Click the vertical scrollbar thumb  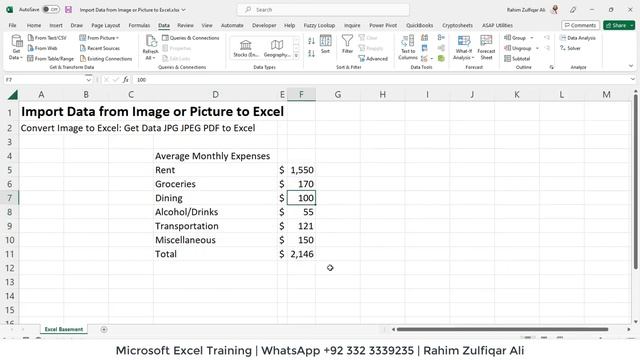pyautogui.click(x=636, y=182)
